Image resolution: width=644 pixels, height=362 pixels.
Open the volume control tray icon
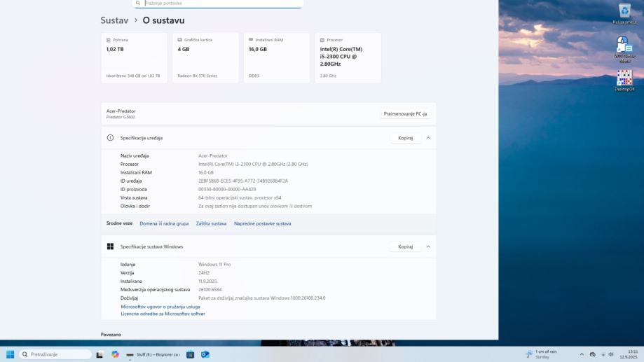tap(611, 354)
